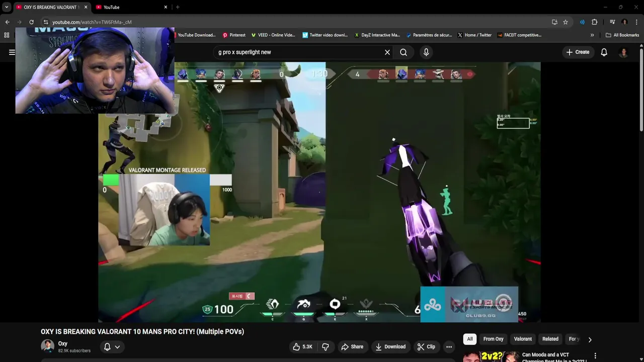
Task: Close the OXY IS BREAKING VALORANT tab
Action: [86, 7]
